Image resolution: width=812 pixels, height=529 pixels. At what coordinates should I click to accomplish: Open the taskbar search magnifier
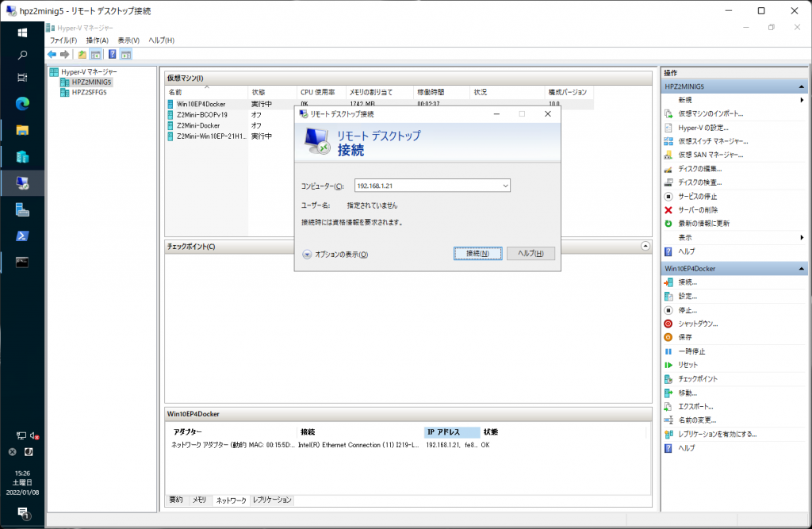pyautogui.click(x=22, y=55)
